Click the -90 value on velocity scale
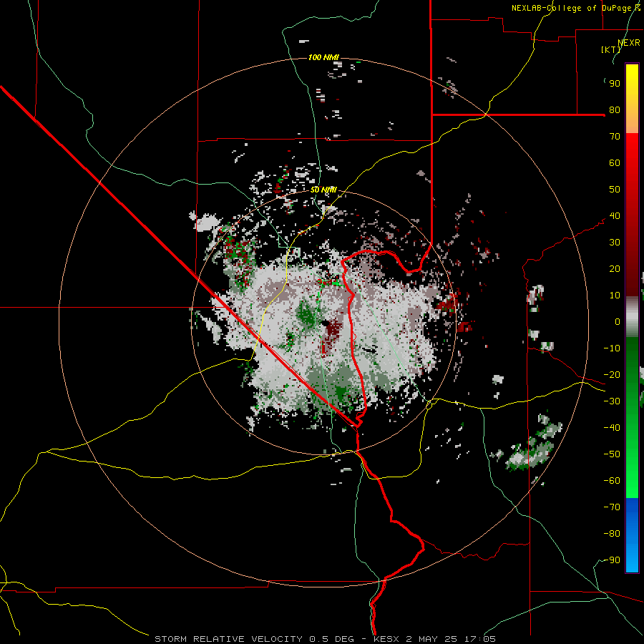This screenshot has width=644, height=644. (612, 560)
